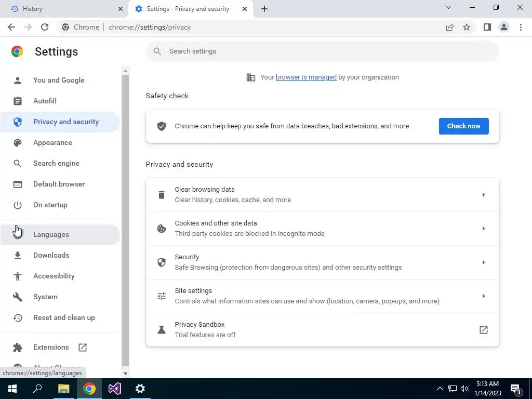Open Visual Studio from the taskbar
The width and height of the screenshot is (532, 399).
[x=115, y=389]
